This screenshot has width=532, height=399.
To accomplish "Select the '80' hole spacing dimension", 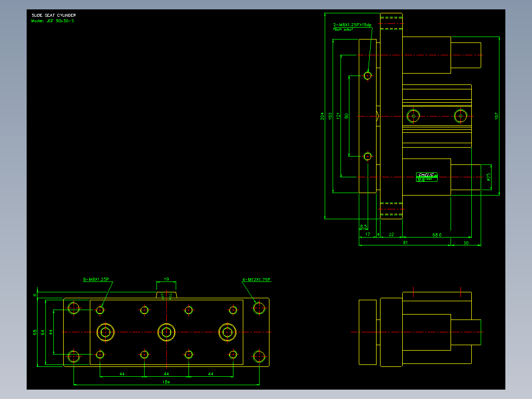I will click(x=346, y=116).
